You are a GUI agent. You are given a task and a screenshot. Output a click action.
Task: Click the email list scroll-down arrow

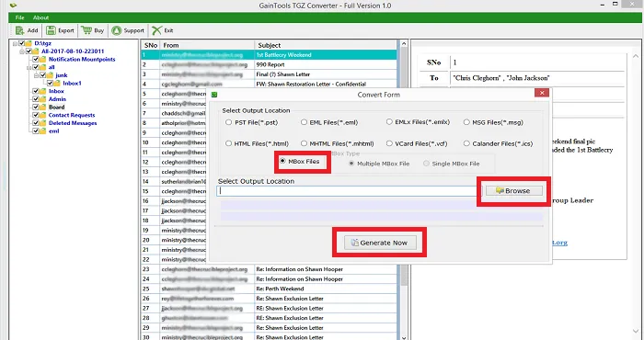[403, 337]
